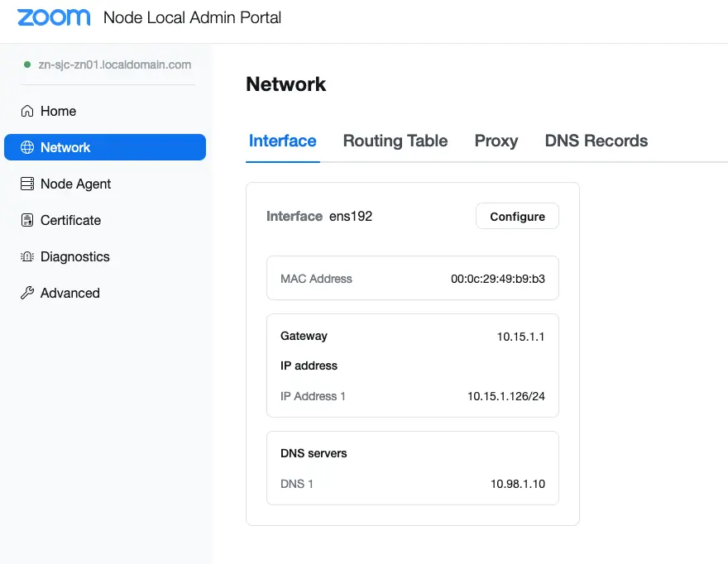This screenshot has width=728, height=564.
Task: Click the green node status dot
Action: click(27, 65)
